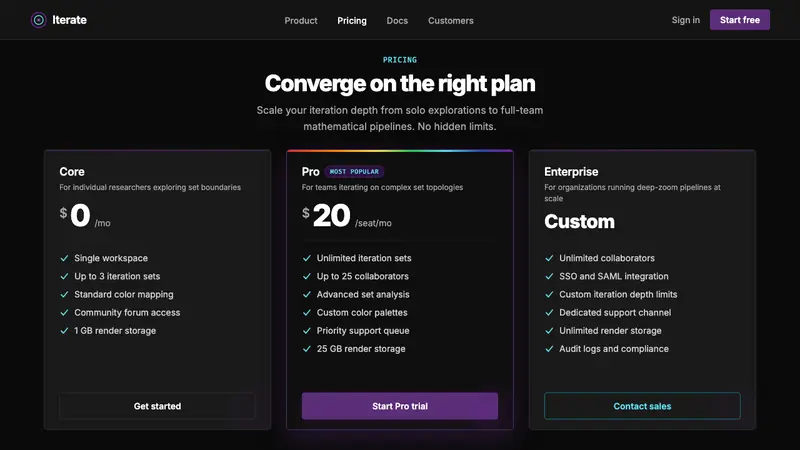The height and width of the screenshot is (450, 800).
Task: Click checkmark next to Dedicated support channel
Action: [549, 313]
